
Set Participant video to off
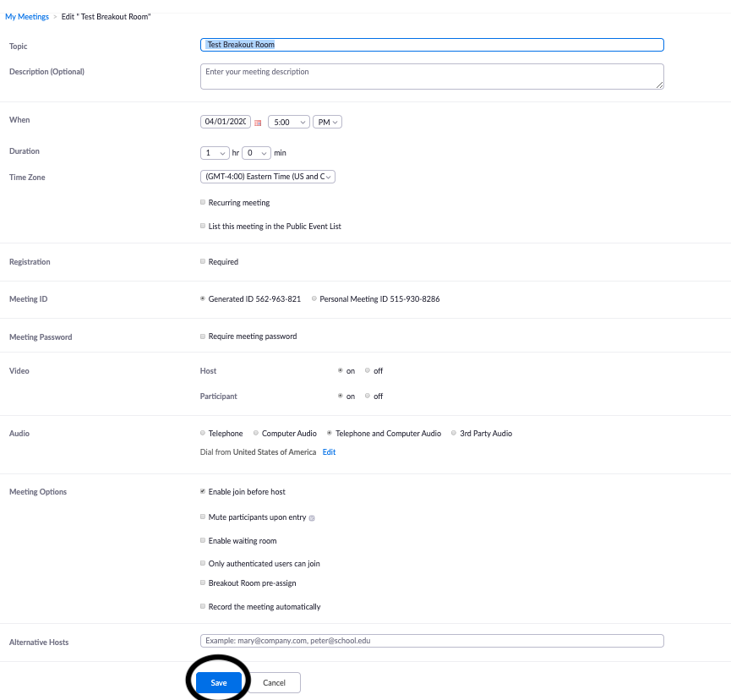click(x=368, y=396)
